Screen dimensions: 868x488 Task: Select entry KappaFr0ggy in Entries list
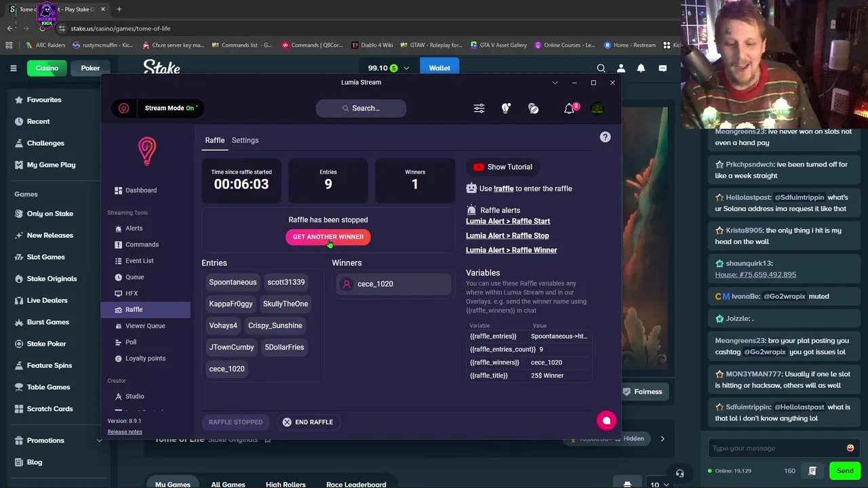231,304
